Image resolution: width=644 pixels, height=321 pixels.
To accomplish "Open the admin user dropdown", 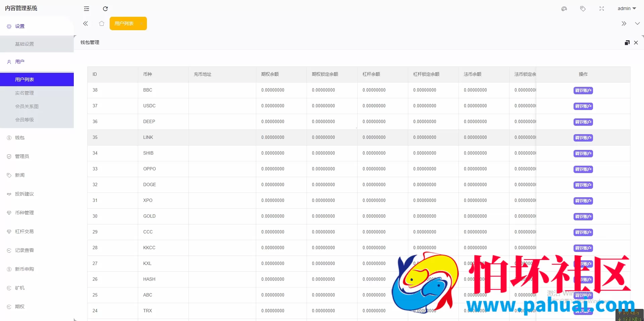I will tap(627, 9).
